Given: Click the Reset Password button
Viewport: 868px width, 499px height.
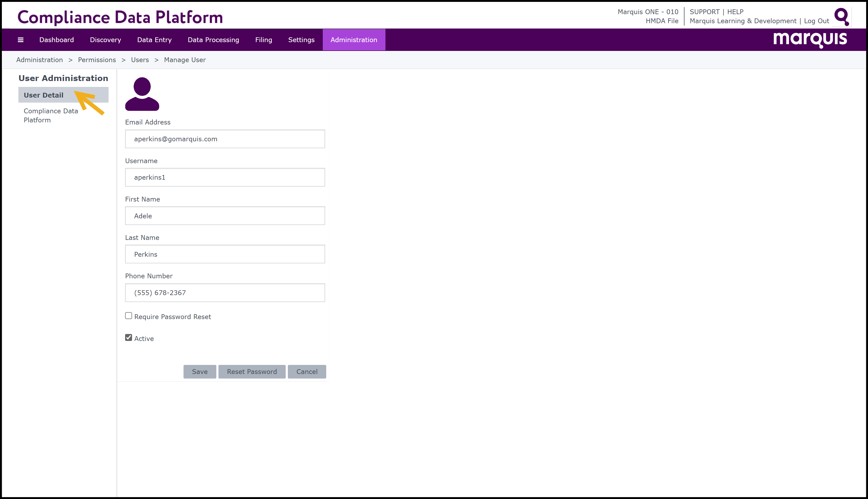Looking at the screenshot, I should 252,372.
